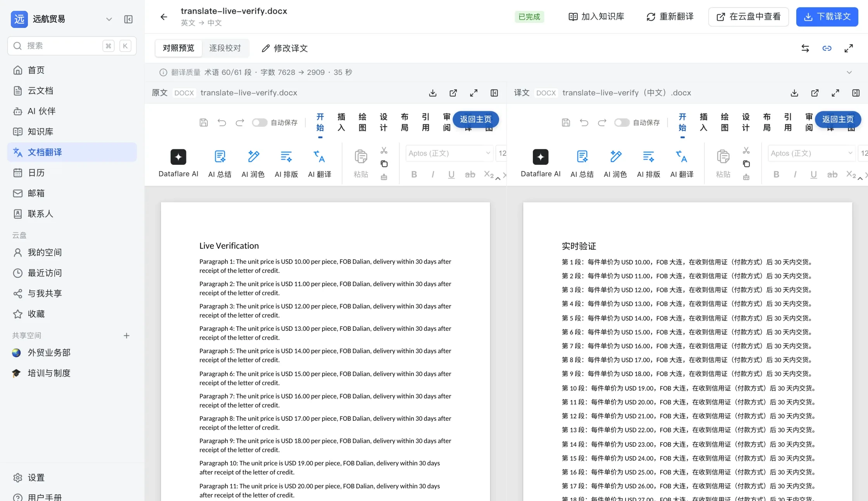Select the 对照预览 tab
This screenshot has height=501, width=868.
[178, 48]
